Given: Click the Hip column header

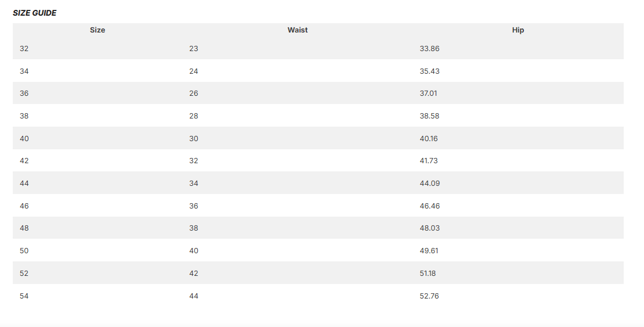Looking at the screenshot, I should click(518, 30).
